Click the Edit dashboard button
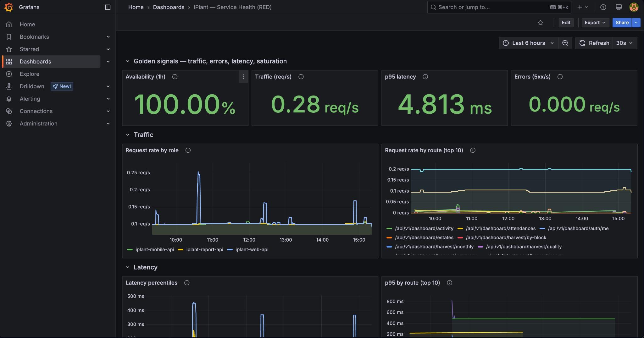The width and height of the screenshot is (644, 338). pos(566,23)
